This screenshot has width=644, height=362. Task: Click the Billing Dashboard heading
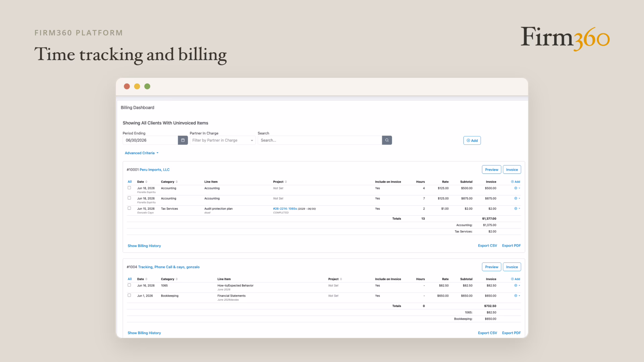point(138,108)
